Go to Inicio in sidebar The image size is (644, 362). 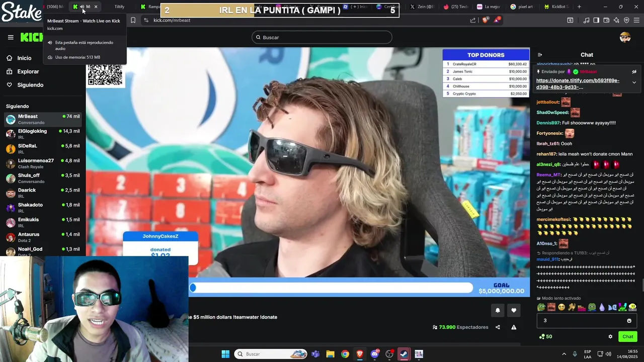coord(24,58)
